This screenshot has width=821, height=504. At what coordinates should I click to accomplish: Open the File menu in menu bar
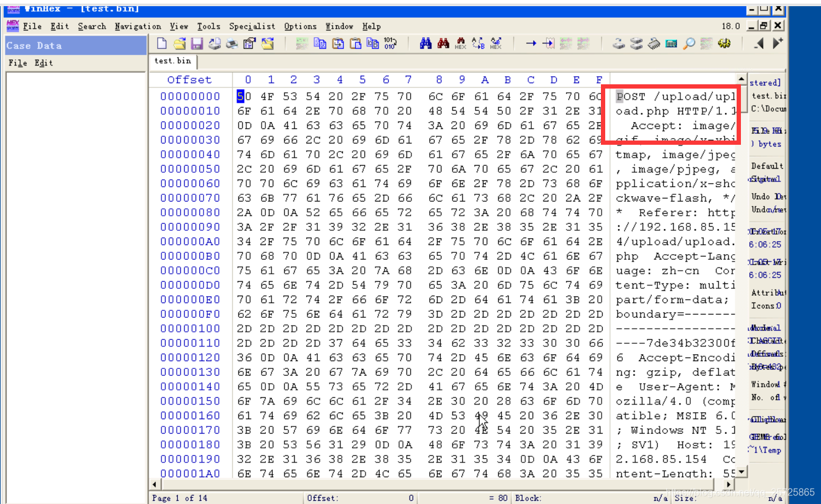32,26
